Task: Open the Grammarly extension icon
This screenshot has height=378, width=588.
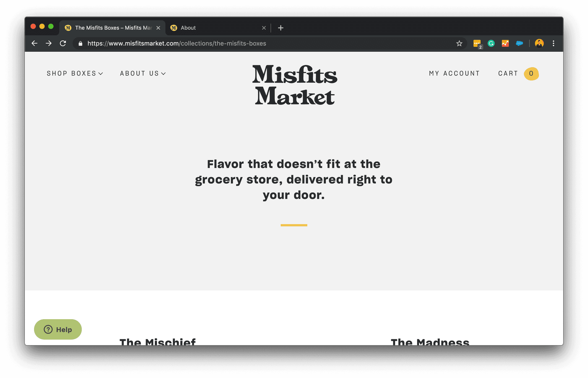Action: pos(491,43)
